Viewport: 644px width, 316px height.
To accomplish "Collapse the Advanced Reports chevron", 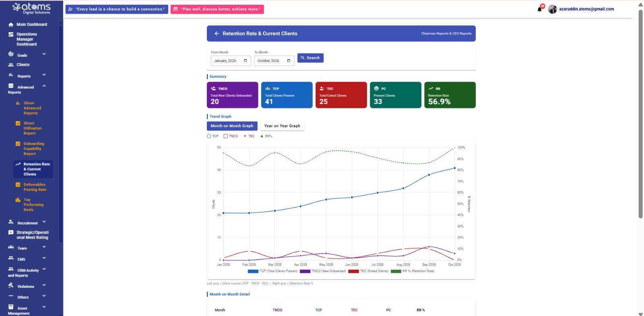I will point(44,86).
